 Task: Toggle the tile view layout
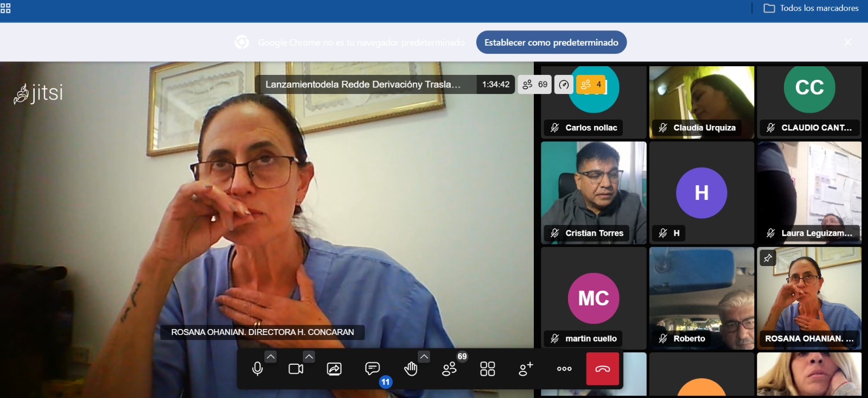(x=487, y=369)
